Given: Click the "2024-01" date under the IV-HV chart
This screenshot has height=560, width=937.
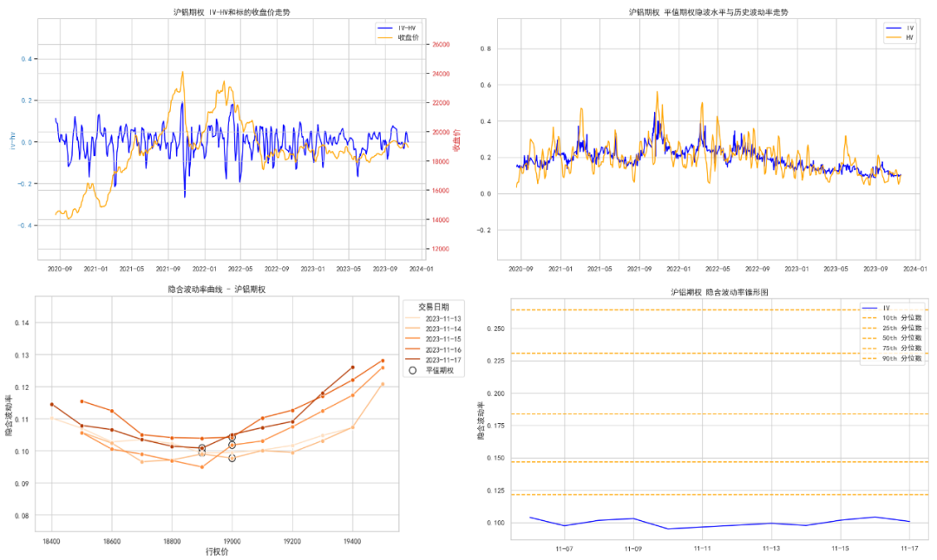Looking at the screenshot, I should point(422,270).
